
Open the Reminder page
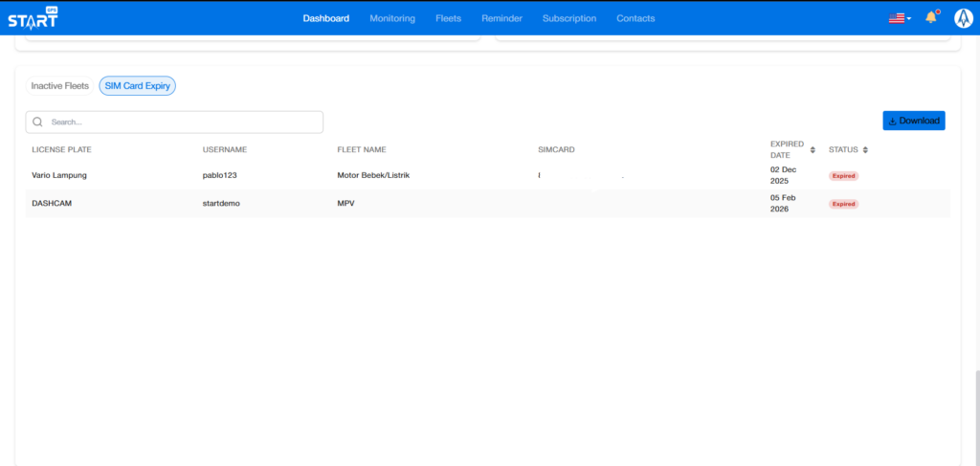click(501, 18)
